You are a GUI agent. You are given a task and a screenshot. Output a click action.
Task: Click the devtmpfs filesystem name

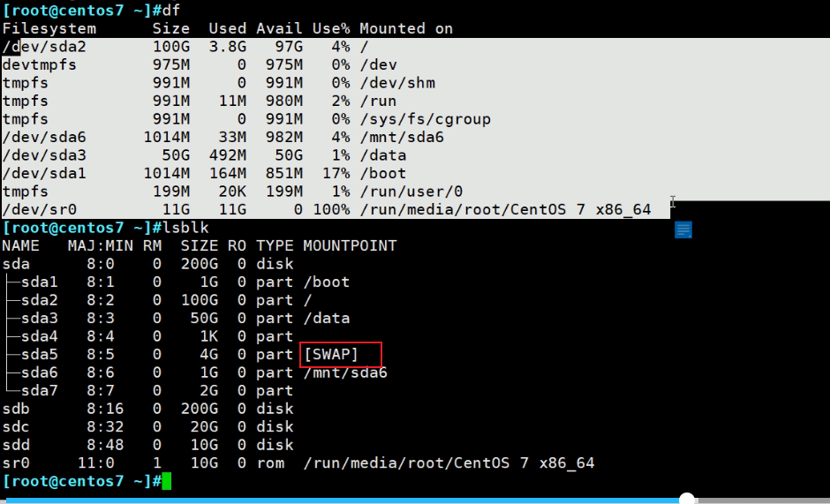pyautogui.click(x=39, y=64)
